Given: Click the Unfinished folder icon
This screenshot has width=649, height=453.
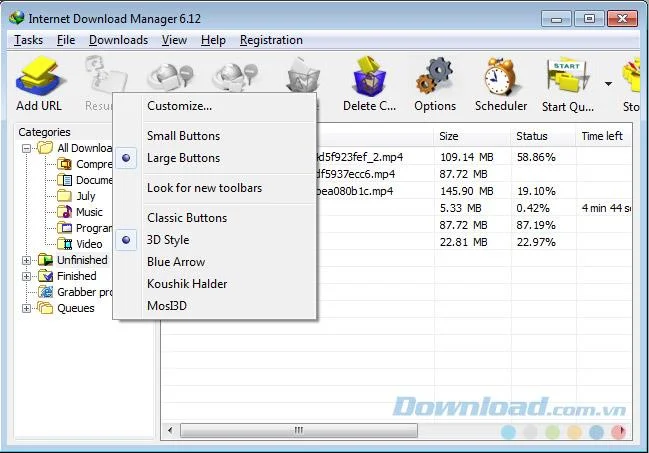Looking at the screenshot, I should point(46,260).
